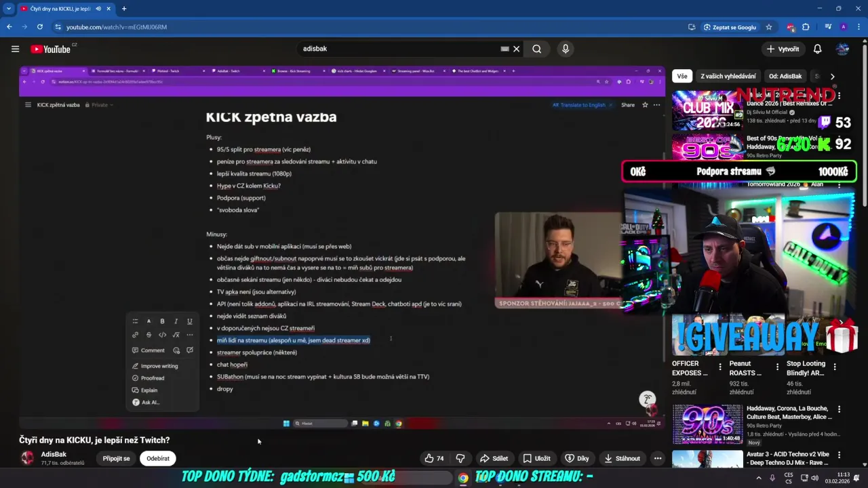Focus the YouTube search field

[400, 49]
